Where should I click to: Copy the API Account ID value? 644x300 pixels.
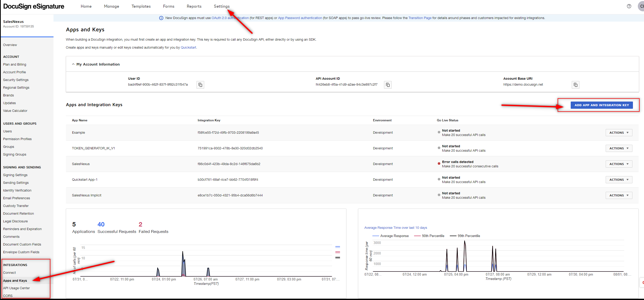pos(388,85)
